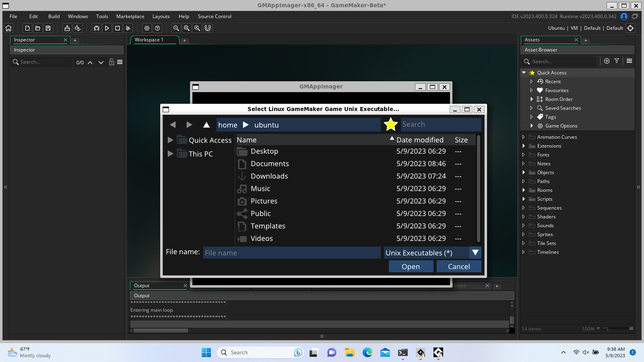Click the target manager crosshair icon

click(x=630, y=28)
